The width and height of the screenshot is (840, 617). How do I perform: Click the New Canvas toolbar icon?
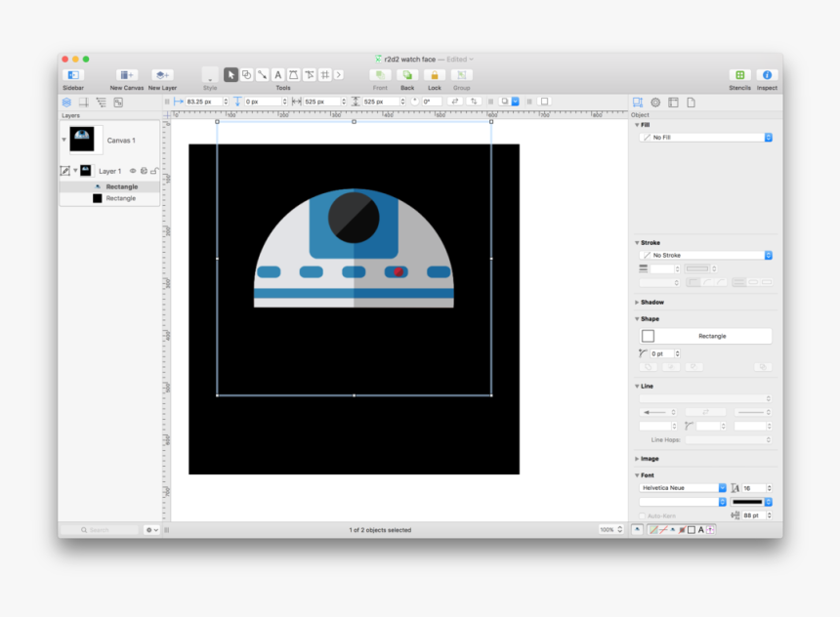click(x=126, y=75)
